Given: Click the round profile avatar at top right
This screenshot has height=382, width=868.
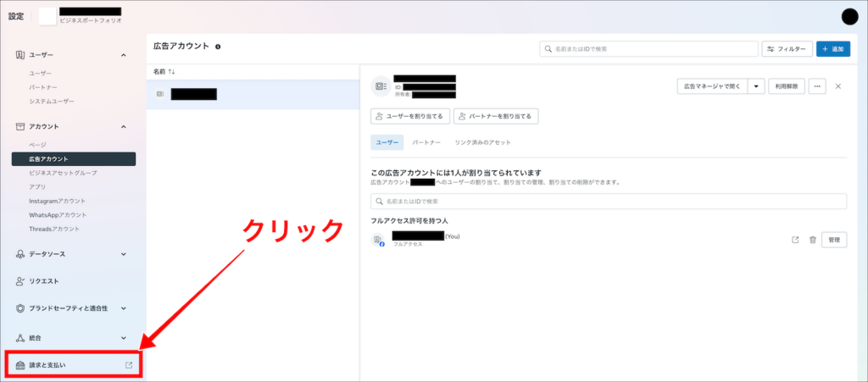Looking at the screenshot, I should click(x=849, y=17).
